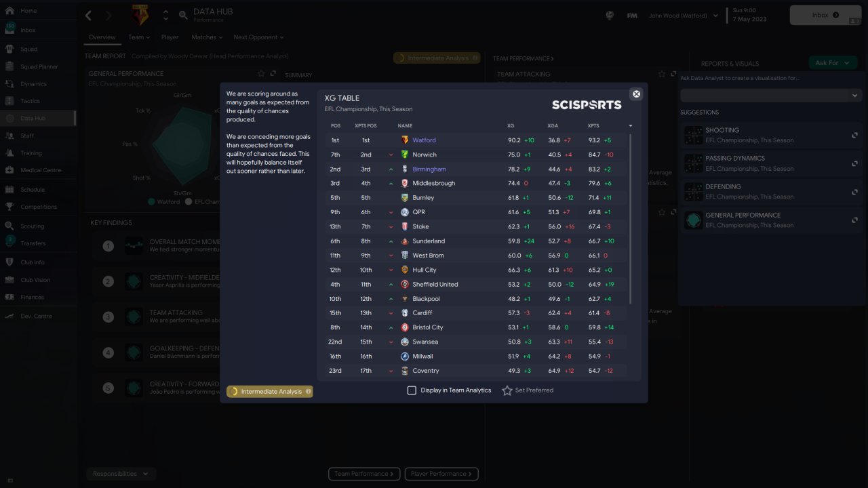Open the Matches tab dropdown
This screenshot has width=868, height=488.
click(207, 37)
